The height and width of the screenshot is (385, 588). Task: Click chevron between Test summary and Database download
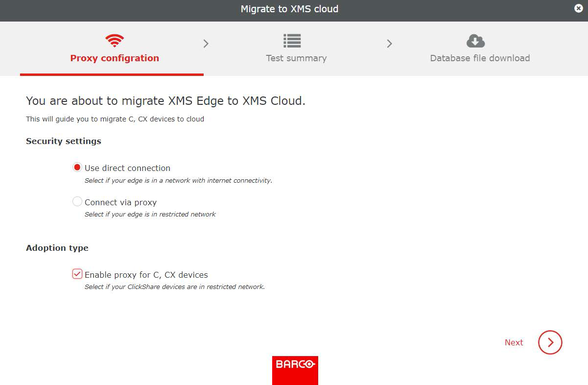point(390,44)
